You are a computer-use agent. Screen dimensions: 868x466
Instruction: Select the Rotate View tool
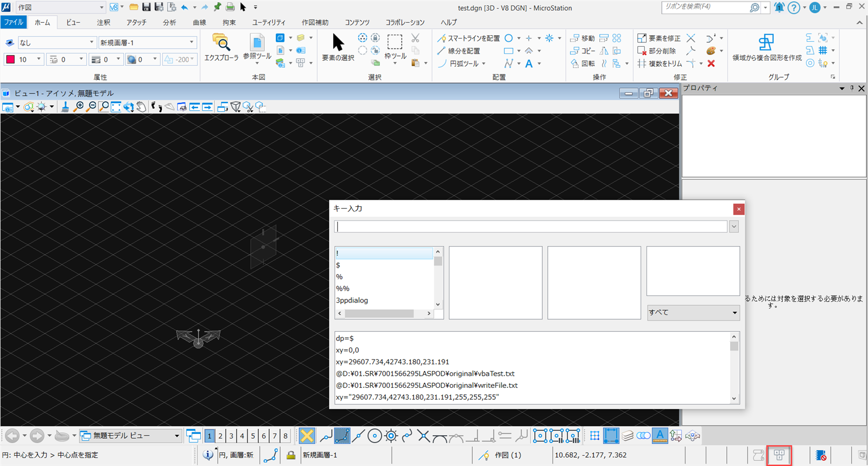pyautogui.click(x=129, y=107)
